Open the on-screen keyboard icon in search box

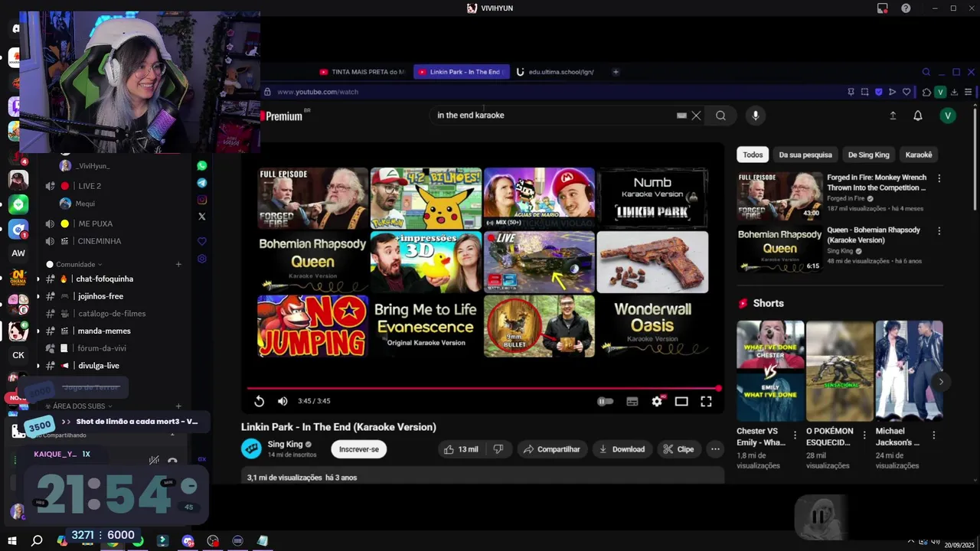coord(681,116)
